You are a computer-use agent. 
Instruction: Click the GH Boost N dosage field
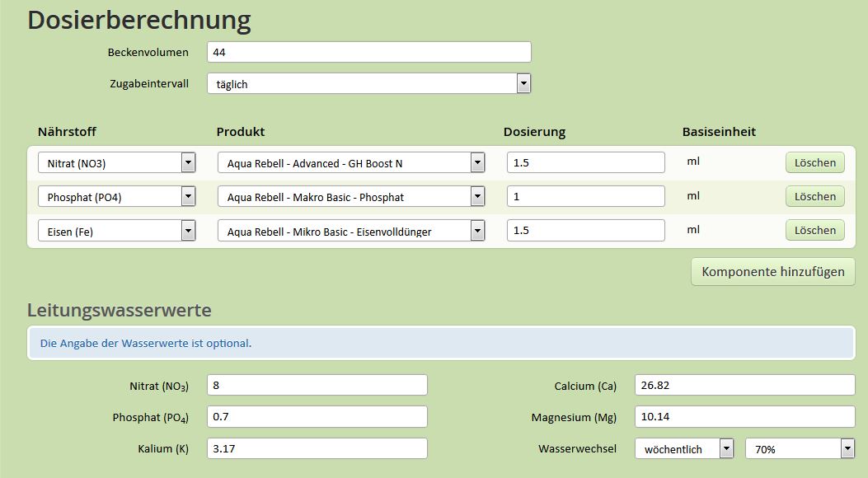586,162
